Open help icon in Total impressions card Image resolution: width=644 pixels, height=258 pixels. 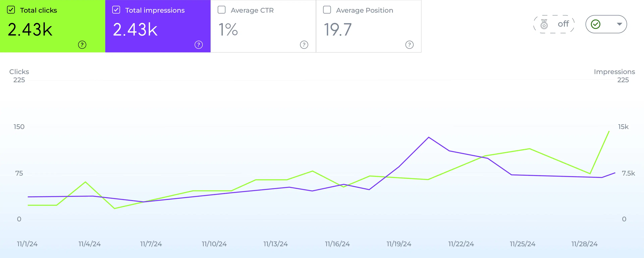199,45
